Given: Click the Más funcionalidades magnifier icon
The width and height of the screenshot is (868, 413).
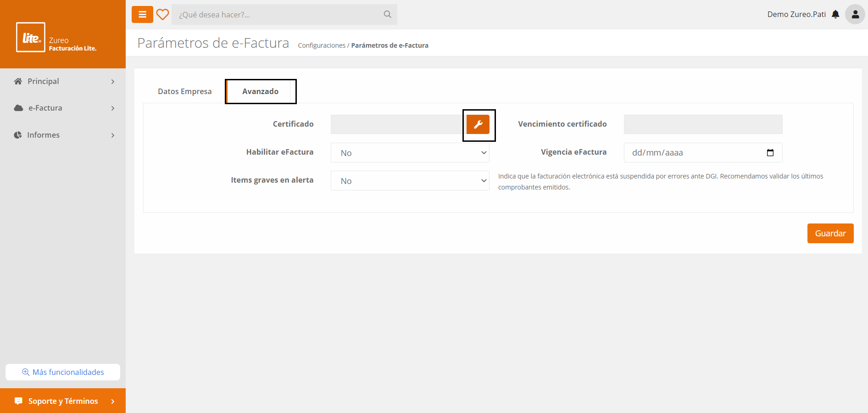Looking at the screenshot, I should tap(26, 372).
